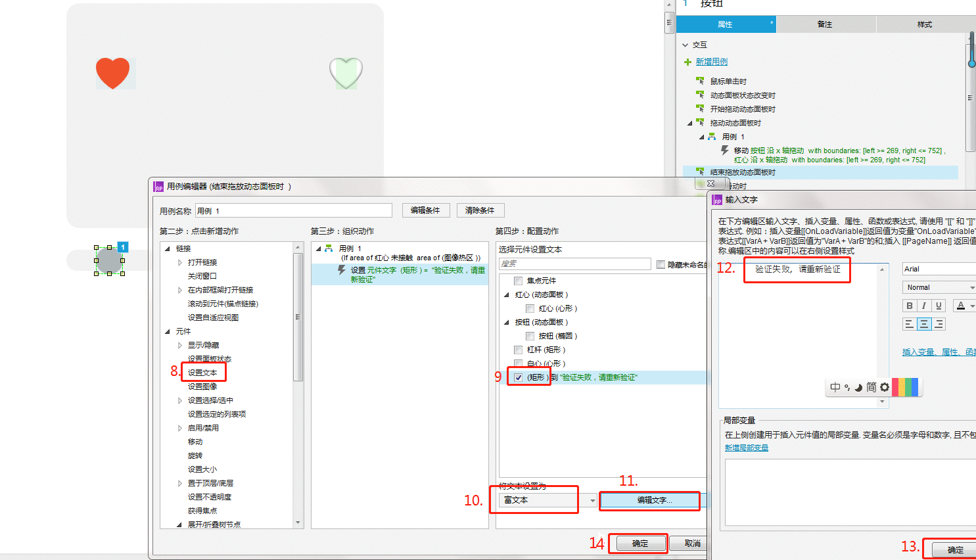Check the 白心 (心形) checkbox
The height and width of the screenshot is (560, 976).
[519, 363]
